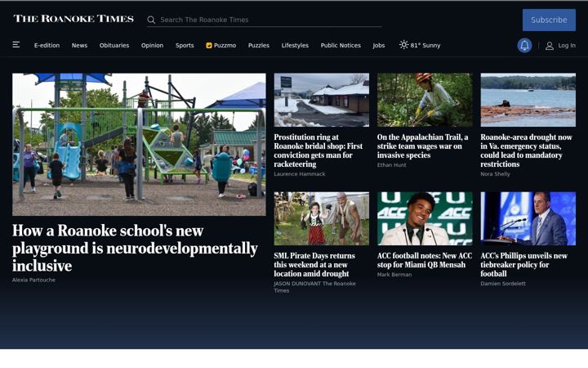Open the playground neurodevelopmentally inclusive headline

(x=135, y=249)
